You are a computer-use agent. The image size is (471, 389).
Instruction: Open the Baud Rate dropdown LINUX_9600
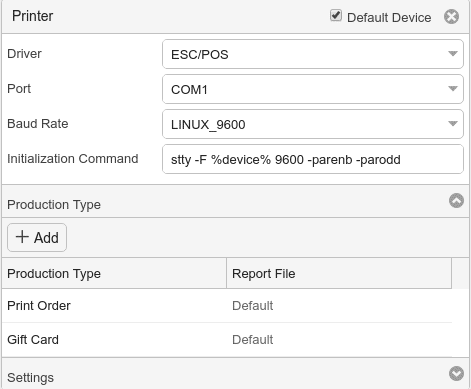(313, 124)
